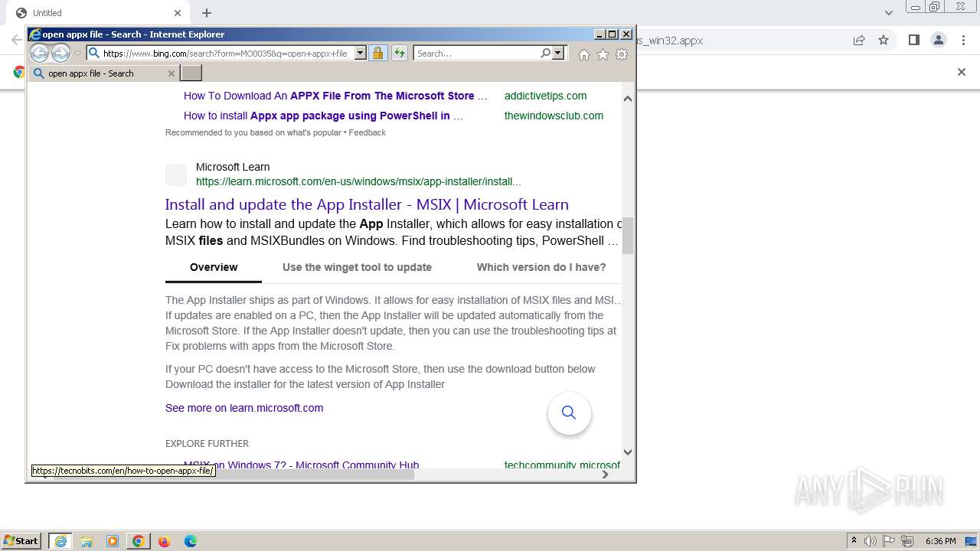Open a new tab in Chrome
This screenshot has width=980, height=551.
(x=207, y=13)
